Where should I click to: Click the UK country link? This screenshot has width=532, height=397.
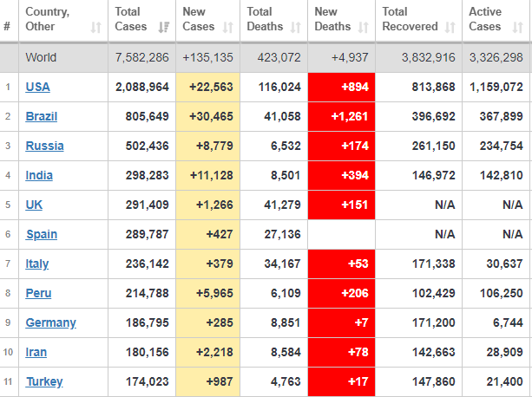[x=34, y=205]
